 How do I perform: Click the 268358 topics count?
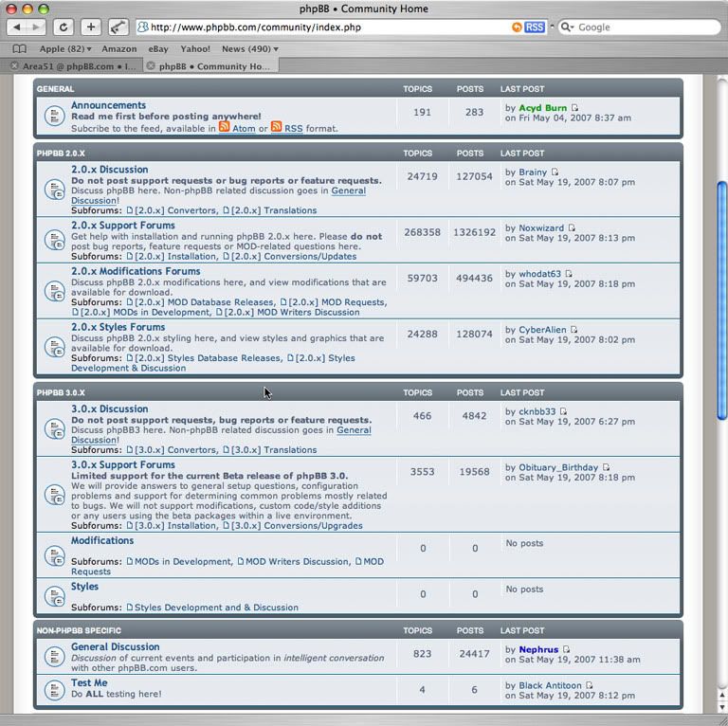(422, 232)
